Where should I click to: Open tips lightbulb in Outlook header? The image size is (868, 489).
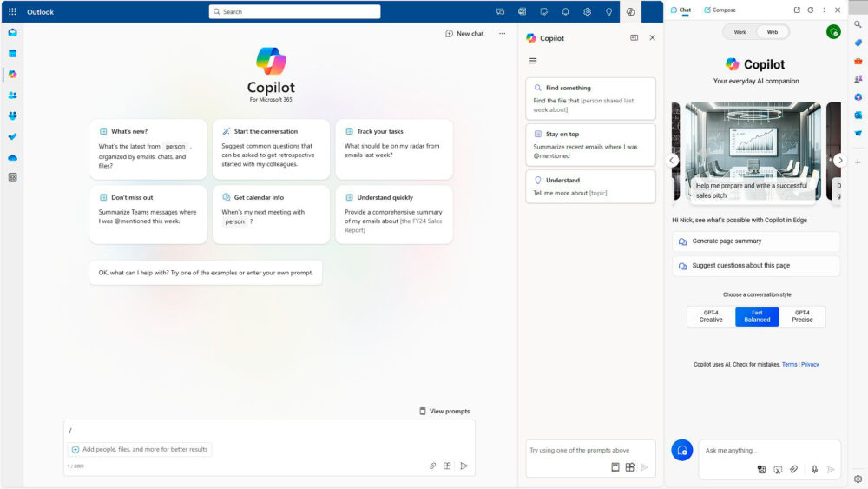coord(608,11)
